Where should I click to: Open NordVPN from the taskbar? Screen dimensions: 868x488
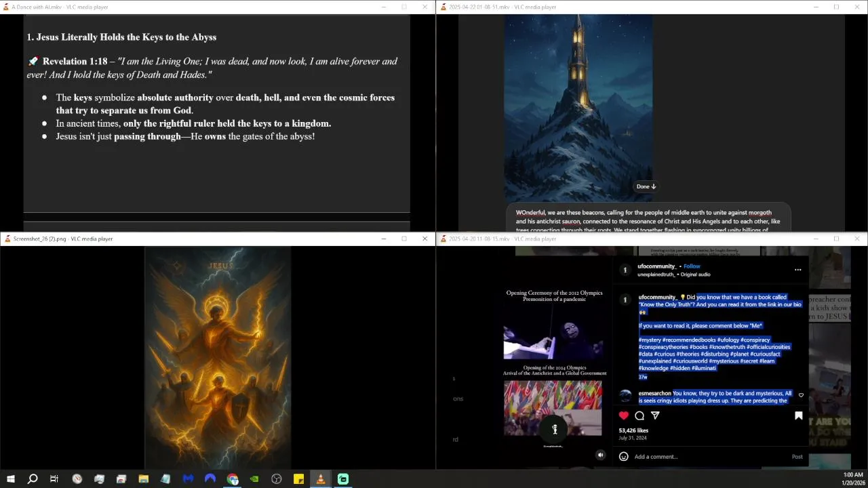tap(210, 479)
